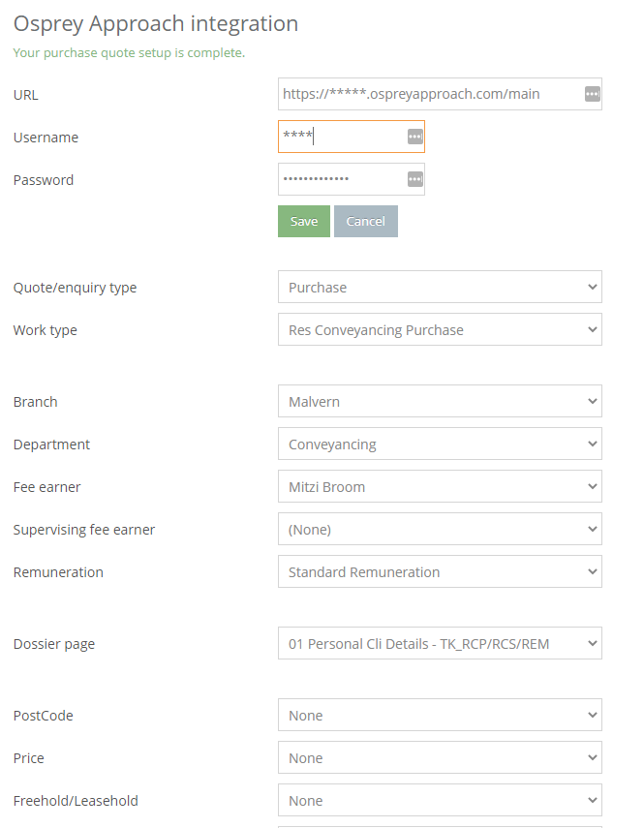Open the Quote/enquiry type dropdown
Image resolution: width=644 pixels, height=828 pixels.
440,287
